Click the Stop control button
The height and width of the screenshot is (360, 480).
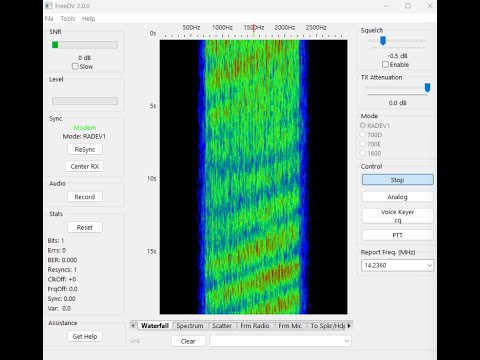(398, 180)
